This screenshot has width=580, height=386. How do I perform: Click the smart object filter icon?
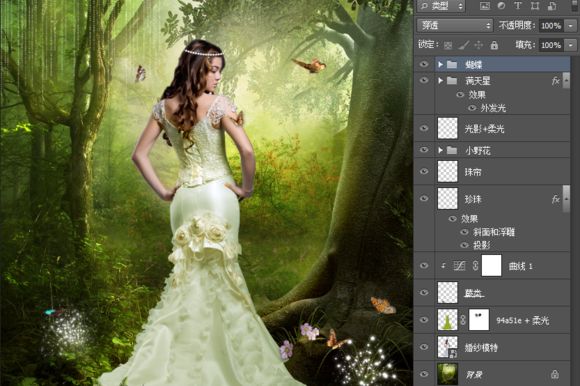(x=552, y=6)
